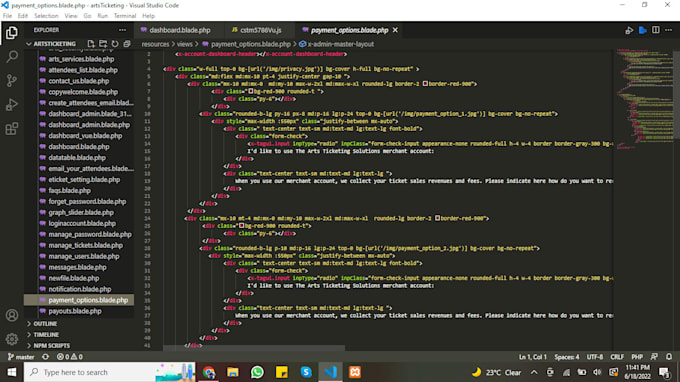The width and height of the screenshot is (680, 382).
Task: Open the Search view in activity bar
Action: pos(12,56)
